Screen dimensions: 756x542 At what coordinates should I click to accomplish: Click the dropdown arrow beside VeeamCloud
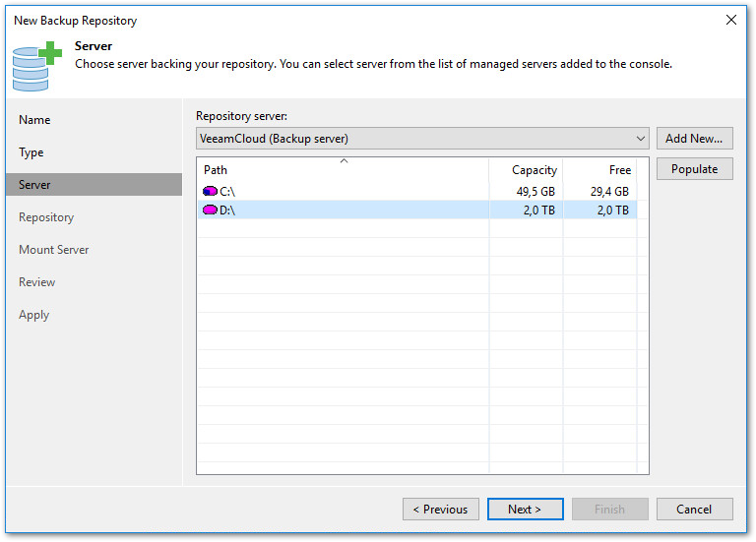pyautogui.click(x=641, y=139)
